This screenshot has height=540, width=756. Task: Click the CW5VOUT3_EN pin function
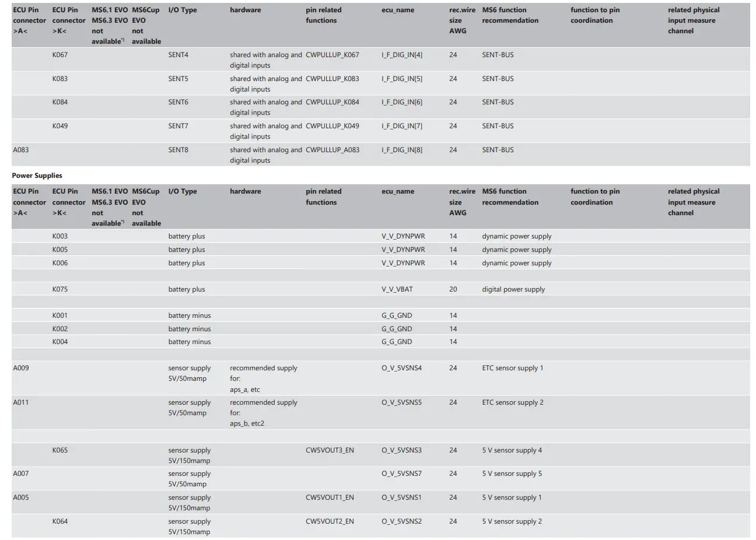coord(330,450)
